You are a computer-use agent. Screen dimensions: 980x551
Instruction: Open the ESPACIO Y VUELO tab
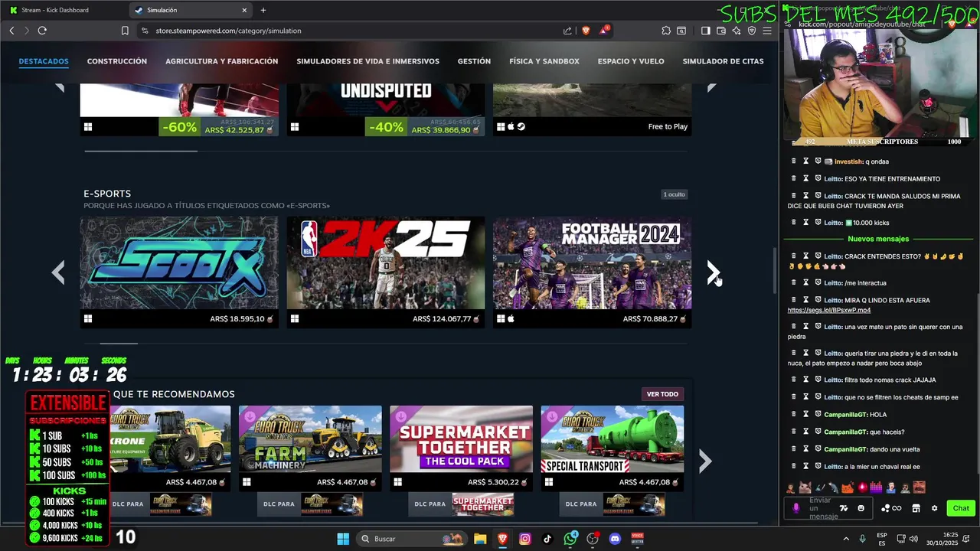(631, 61)
